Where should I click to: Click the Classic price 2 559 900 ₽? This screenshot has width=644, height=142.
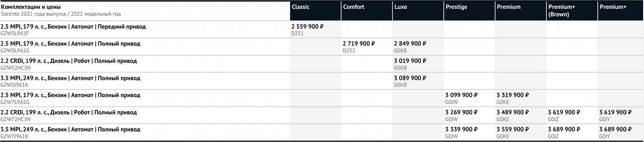307,26
